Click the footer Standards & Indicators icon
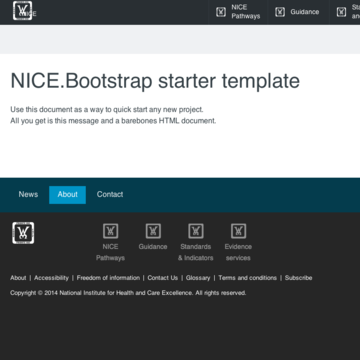 coord(196,231)
